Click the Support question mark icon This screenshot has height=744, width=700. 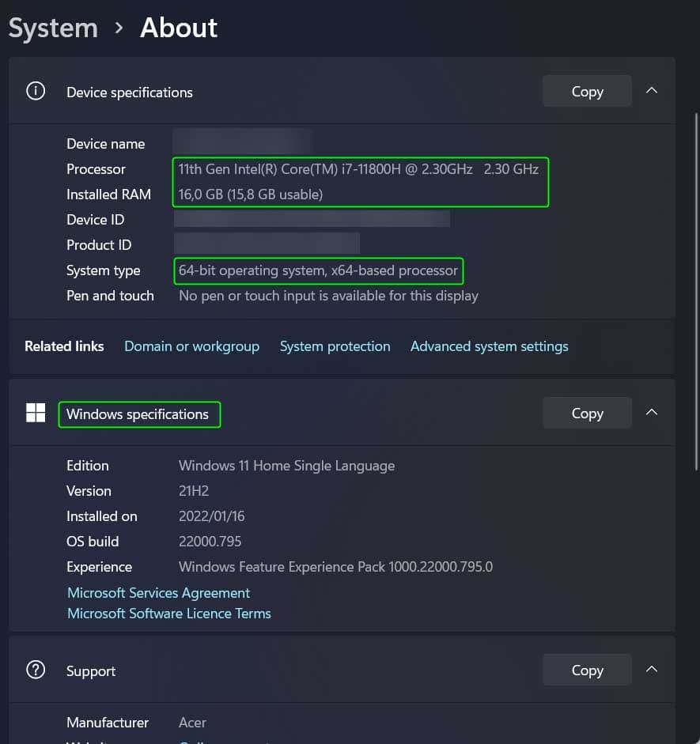pyautogui.click(x=36, y=670)
